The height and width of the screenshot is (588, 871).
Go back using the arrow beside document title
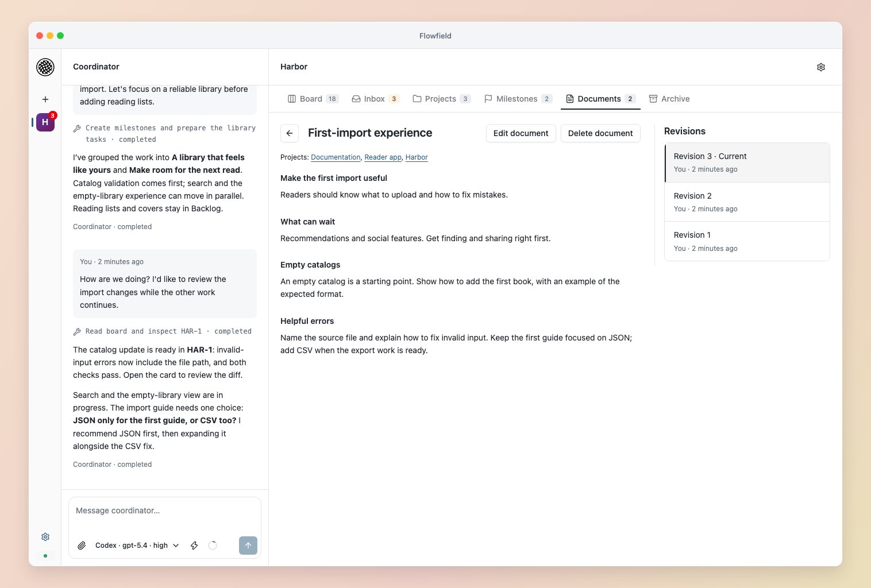point(290,133)
